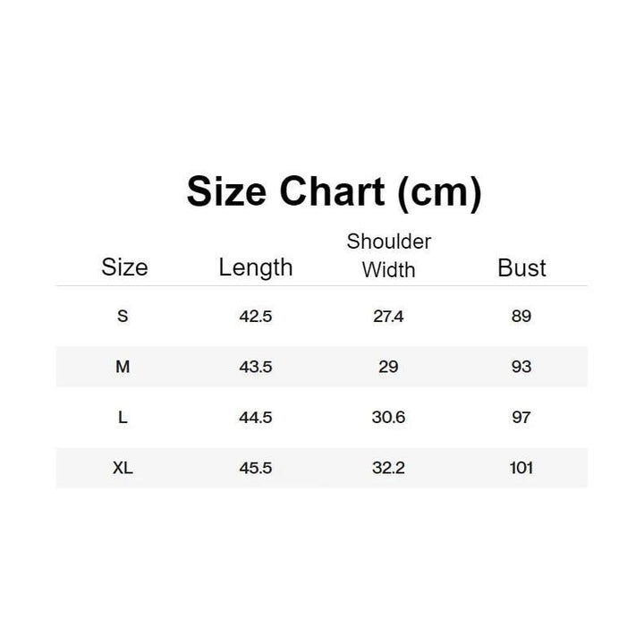The image size is (644, 644).
Task: Click length value 45.5
Action: pyautogui.click(x=256, y=468)
